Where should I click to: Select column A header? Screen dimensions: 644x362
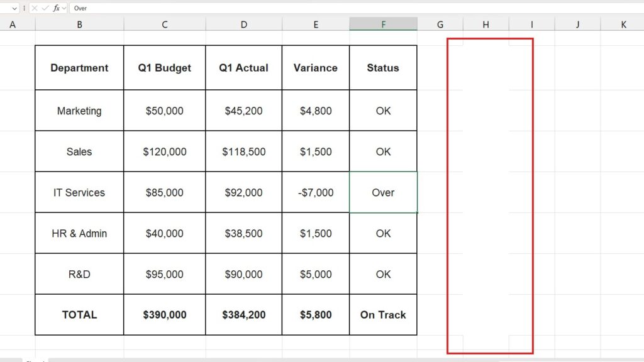13,24
